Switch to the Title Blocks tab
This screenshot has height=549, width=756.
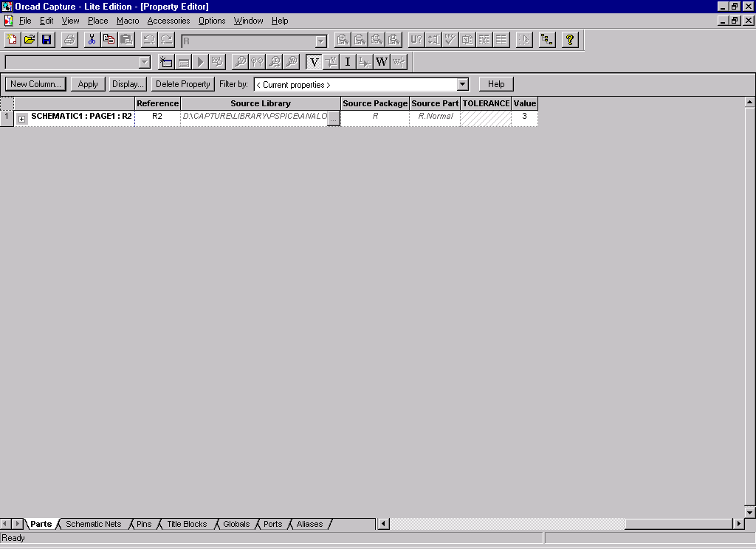(x=187, y=524)
